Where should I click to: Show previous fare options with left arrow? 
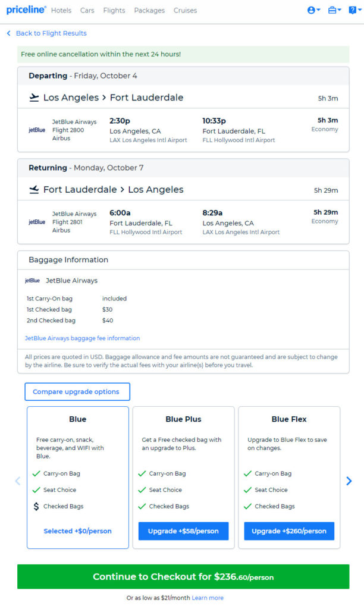click(17, 481)
